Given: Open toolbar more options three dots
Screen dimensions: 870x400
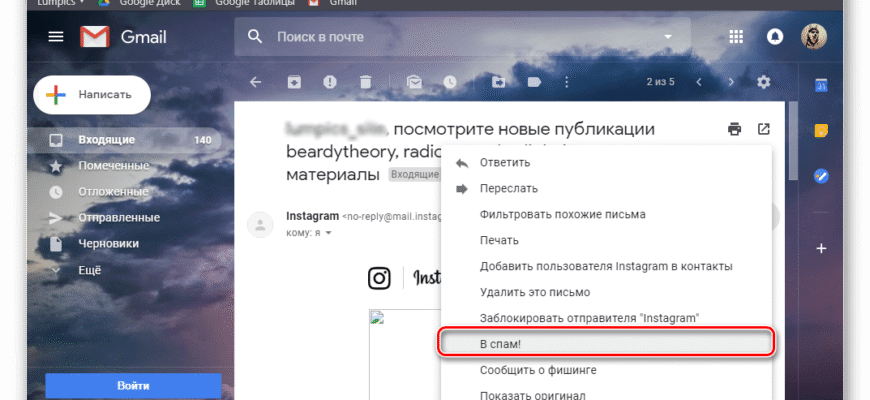Looking at the screenshot, I should point(566,82).
